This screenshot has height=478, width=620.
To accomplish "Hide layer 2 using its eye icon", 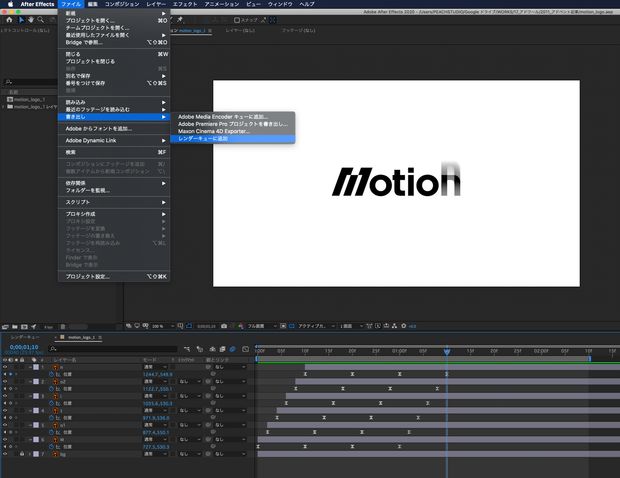I will point(5,382).
